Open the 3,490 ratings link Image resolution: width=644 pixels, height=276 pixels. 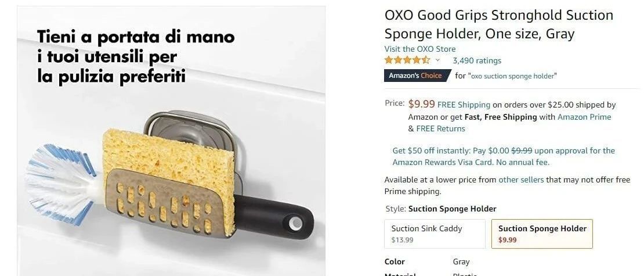[x=477, y=60]
